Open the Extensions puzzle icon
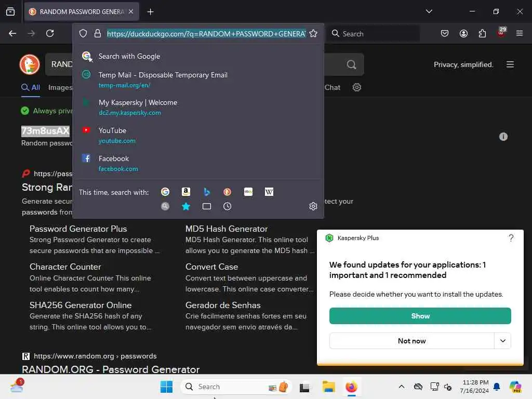532x399 pixels. point(482,33)
